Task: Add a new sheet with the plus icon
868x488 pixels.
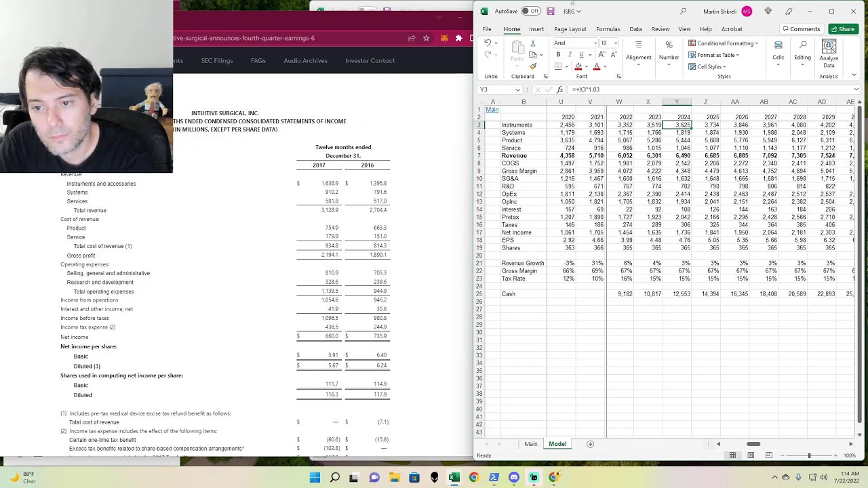Action: point(590,444)
